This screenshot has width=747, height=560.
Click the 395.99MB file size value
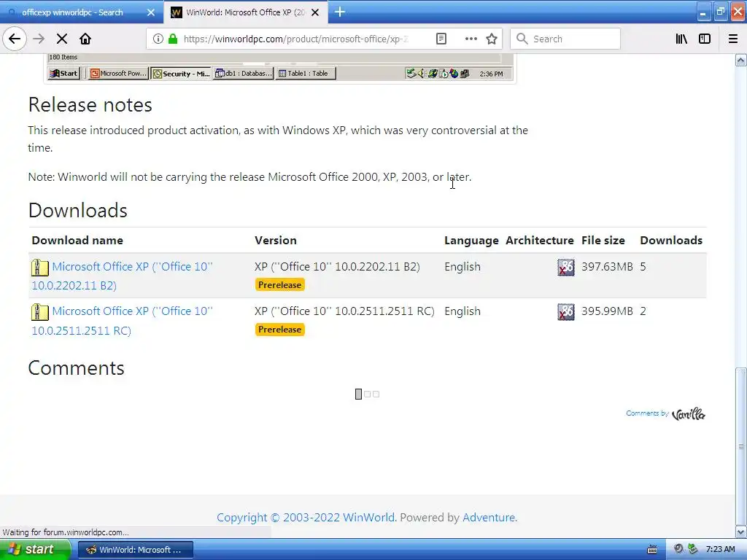click(607, 311)
